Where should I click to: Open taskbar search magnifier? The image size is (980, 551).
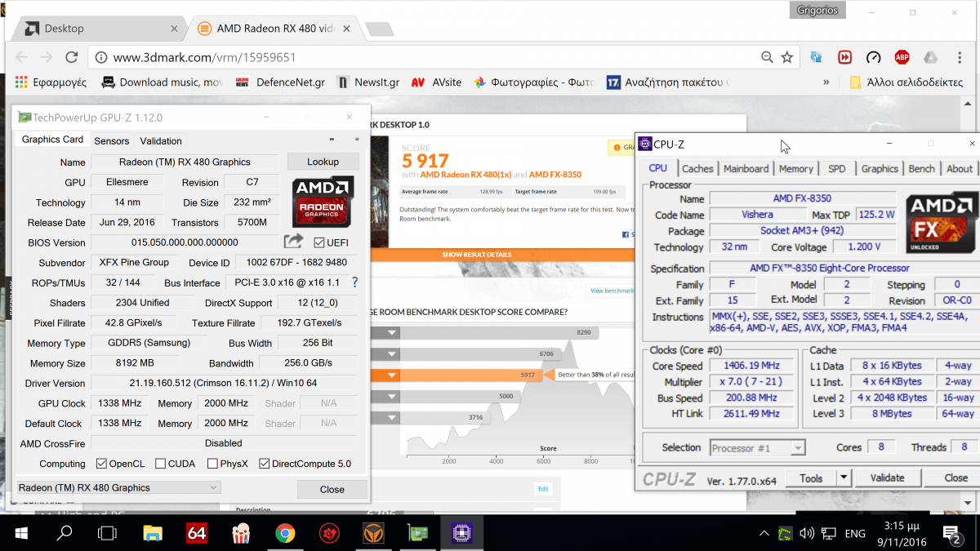tap(65, 534)
